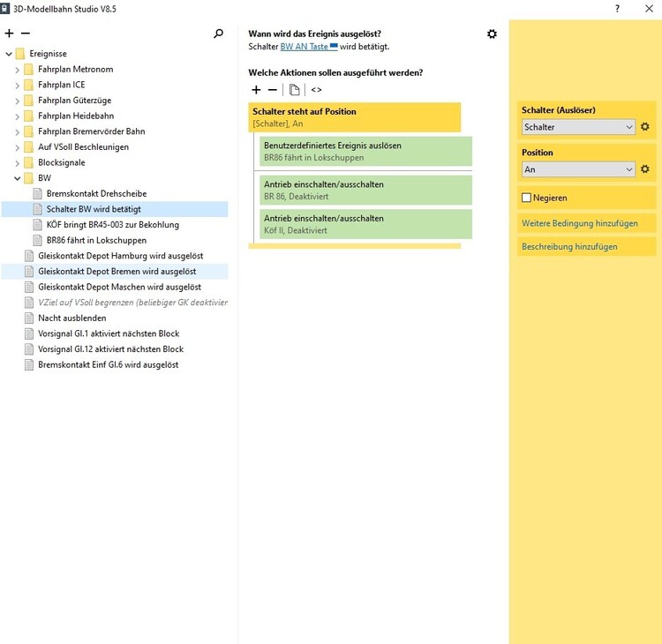The height and width of the screenshot is (644, 662).
Task: Expand the Fahrplan Heidebahn folder
Action: click(x=18, y=116)
